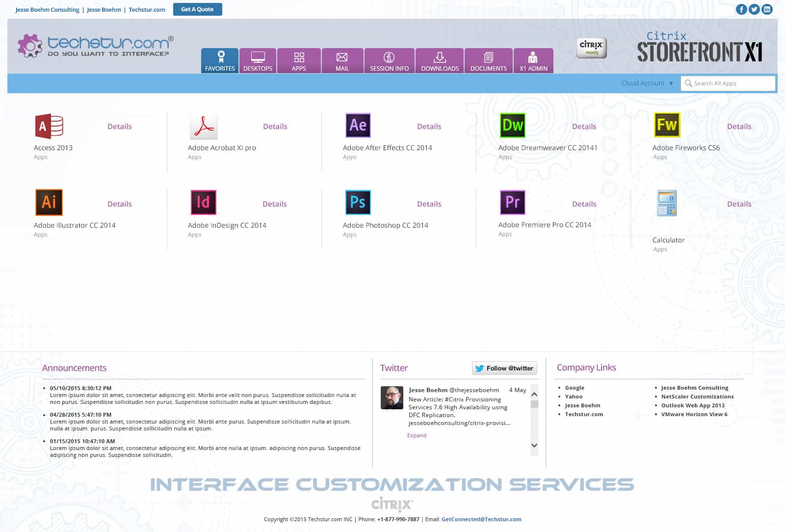Open the Yahoo company link
This screenshot has width=785, height=532.
point(574,397)
